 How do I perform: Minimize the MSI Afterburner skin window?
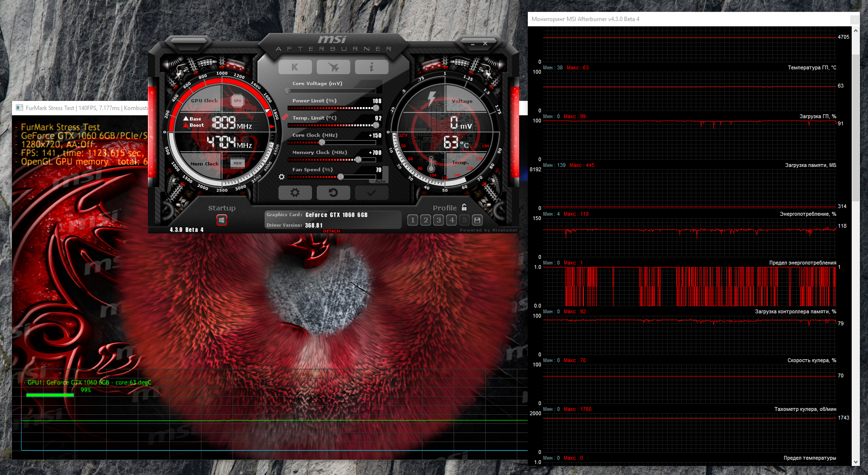(473, 44)
